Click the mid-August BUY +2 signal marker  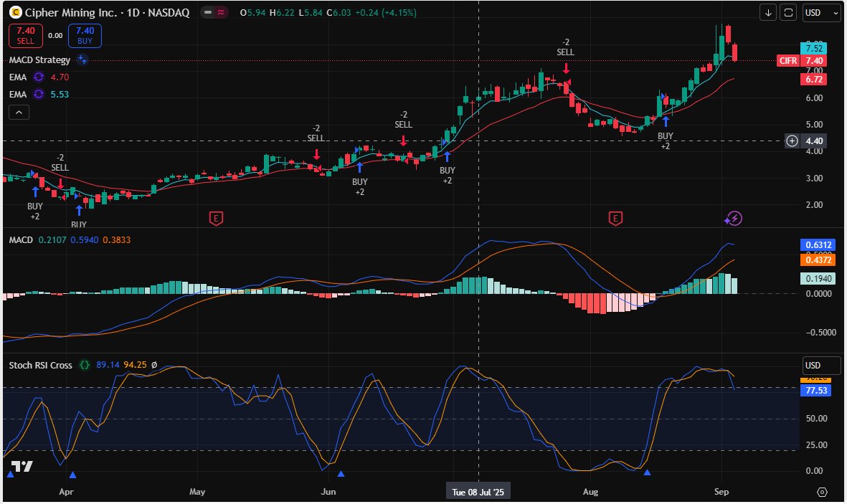pos(666,133)
